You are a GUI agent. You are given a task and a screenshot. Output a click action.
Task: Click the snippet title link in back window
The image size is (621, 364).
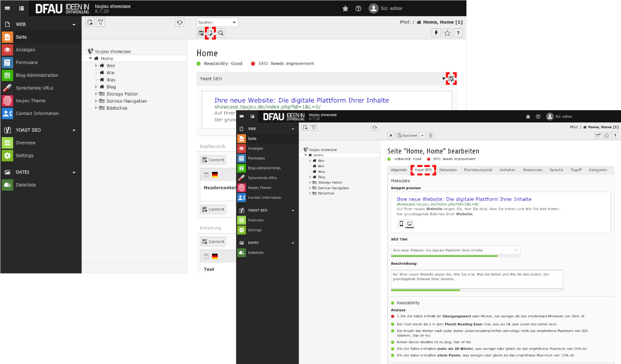[302, 100]
